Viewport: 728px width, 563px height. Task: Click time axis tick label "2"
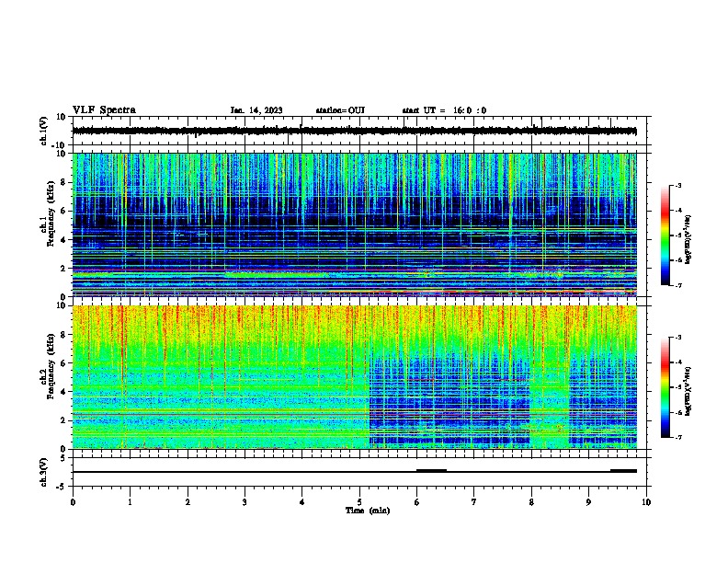coord(188,502)
